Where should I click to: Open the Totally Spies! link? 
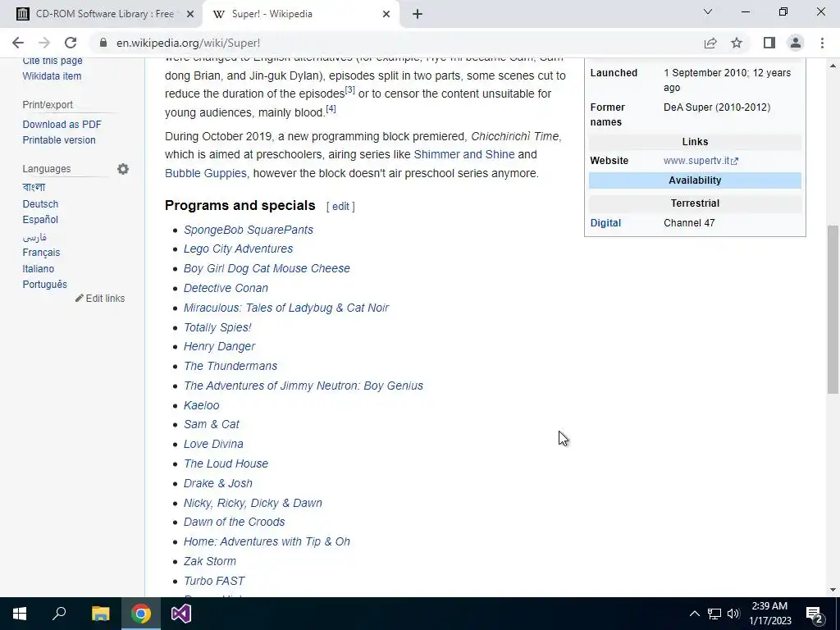217,327
